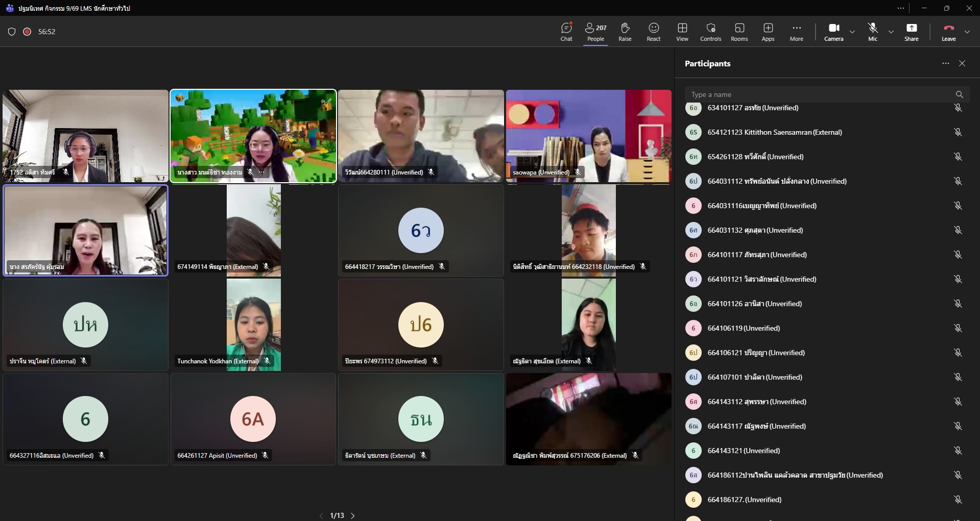This screenshot has height=521, width=980.
Task: Open the Rooms breakout option
Action: tap(739, 32)
